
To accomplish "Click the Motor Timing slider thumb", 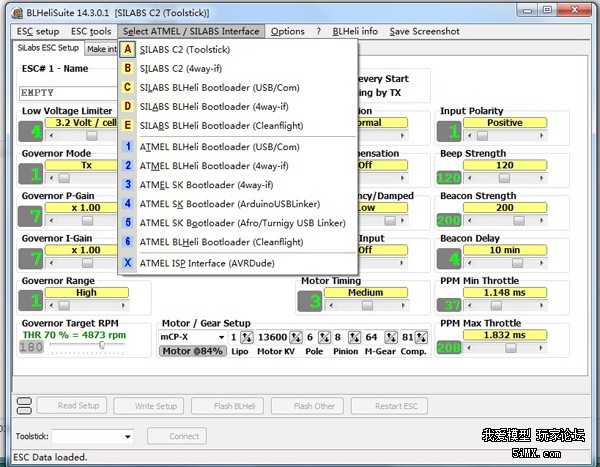I will pyautogui.click(x=367, y=305).
